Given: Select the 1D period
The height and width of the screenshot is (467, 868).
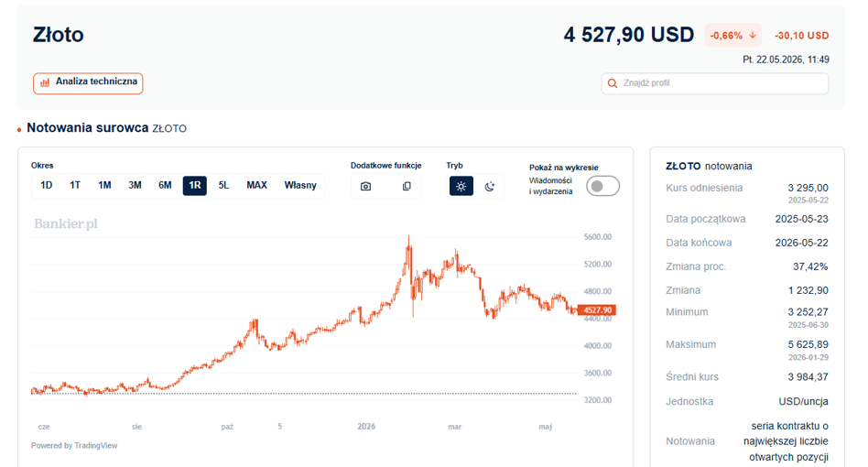Looking at the screenshot, I should point(47,185).
